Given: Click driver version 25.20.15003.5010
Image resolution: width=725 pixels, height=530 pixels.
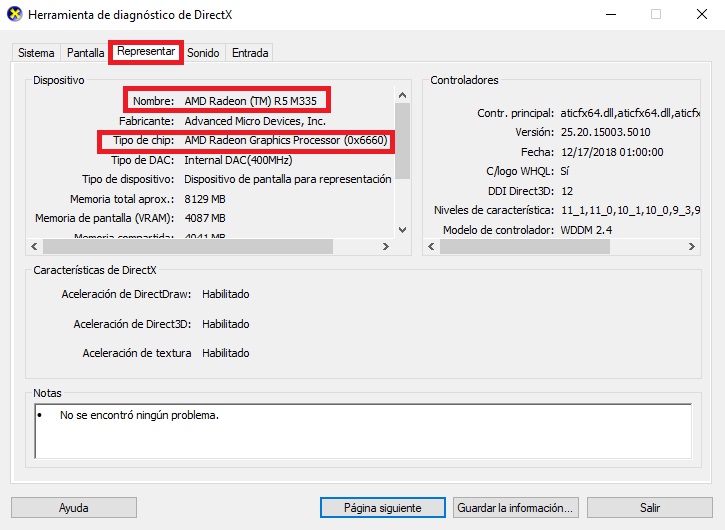Looking at the screenshot, I should point(606,132).
